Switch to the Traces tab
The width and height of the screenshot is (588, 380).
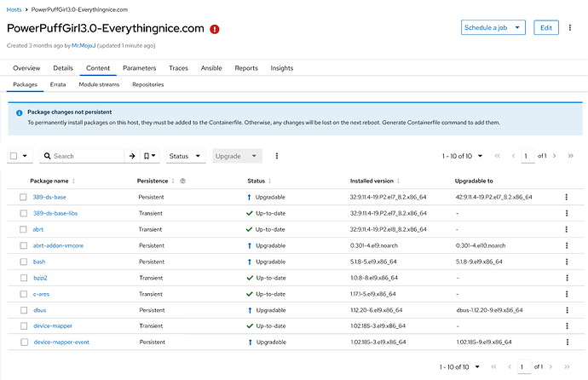[178, 68]
